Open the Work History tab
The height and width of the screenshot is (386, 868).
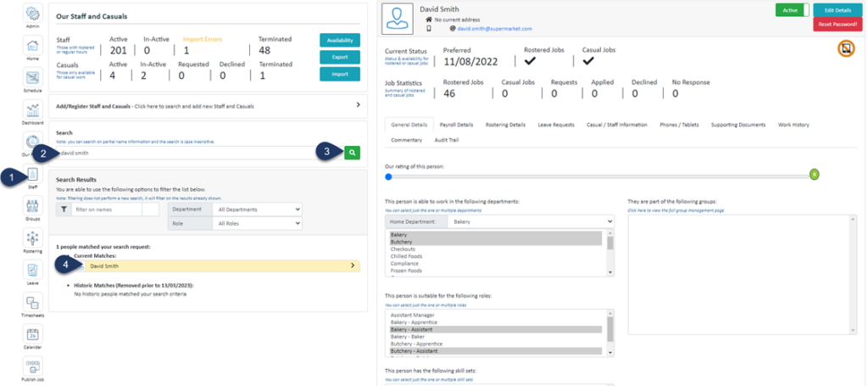click(x=793, y=125)
